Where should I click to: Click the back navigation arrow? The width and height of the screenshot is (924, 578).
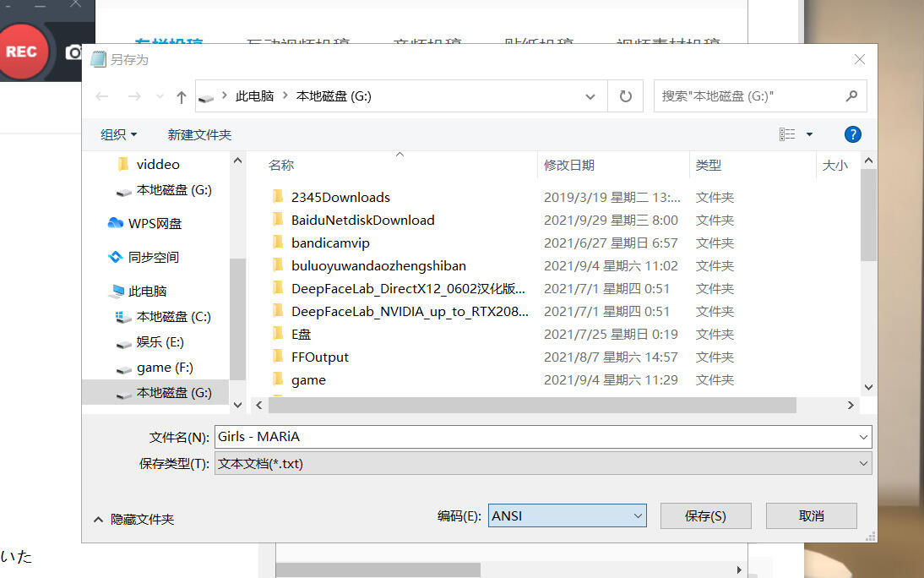pyautogui.click(x=102, y=96)
